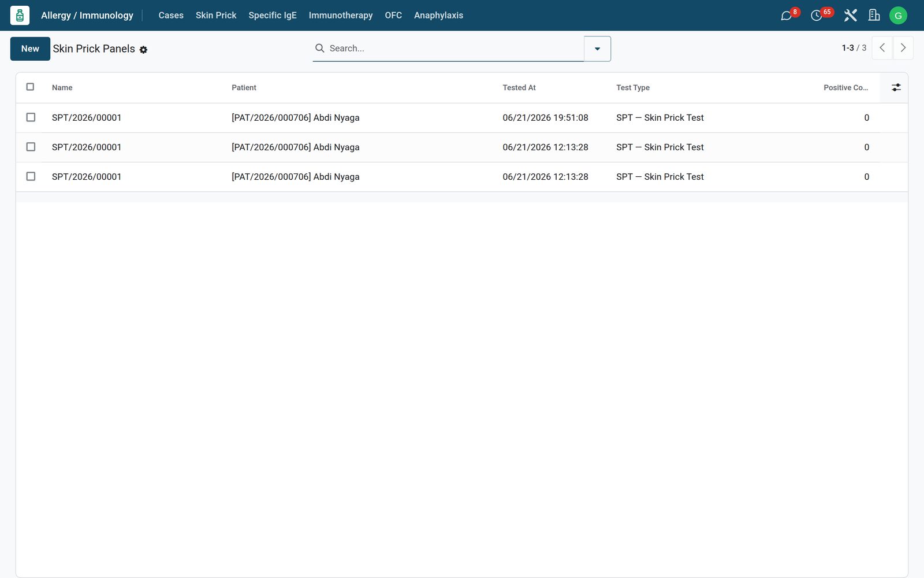This screenshot has width=924, height=578.
Task: Open the green user avatar menu
Action: [x=898, y=16]
